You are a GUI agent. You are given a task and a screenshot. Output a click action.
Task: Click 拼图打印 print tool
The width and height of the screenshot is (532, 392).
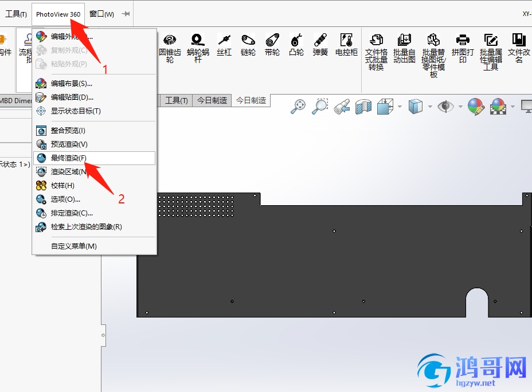[463, 48]
